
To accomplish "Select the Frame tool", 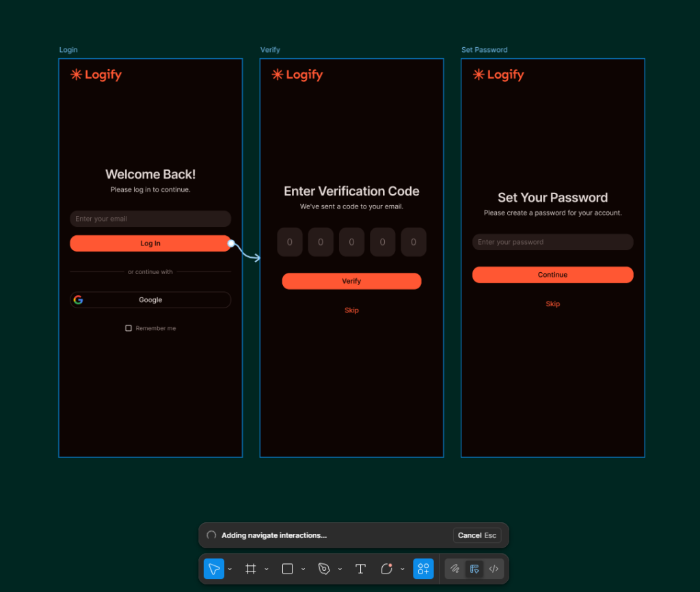I will click(x=251, y=569).
